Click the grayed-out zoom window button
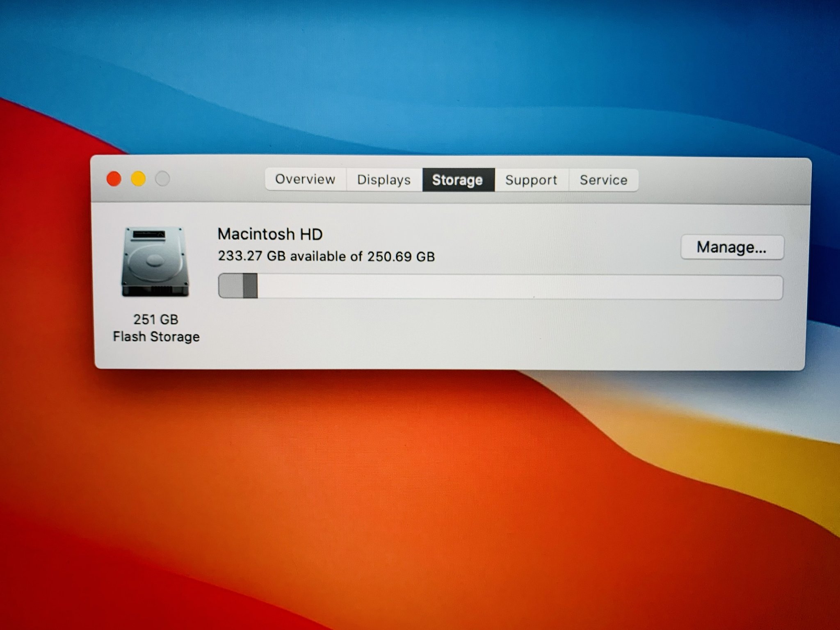840x630 pixels. pos(162,179)
